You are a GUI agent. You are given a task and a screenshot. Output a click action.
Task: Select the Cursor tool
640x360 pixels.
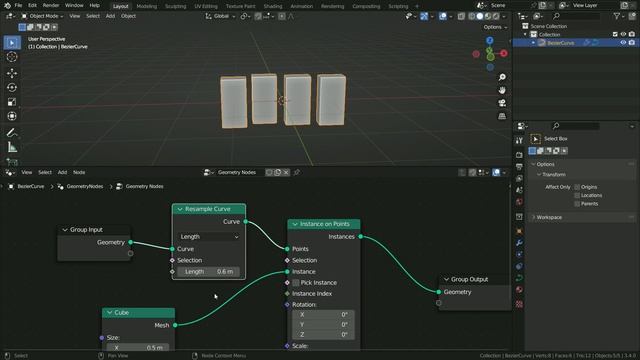click(12, 57)
